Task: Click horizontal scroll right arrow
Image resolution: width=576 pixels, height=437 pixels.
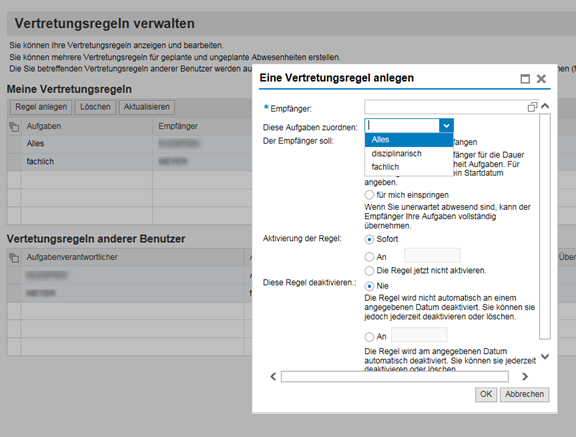Action: 525,376
